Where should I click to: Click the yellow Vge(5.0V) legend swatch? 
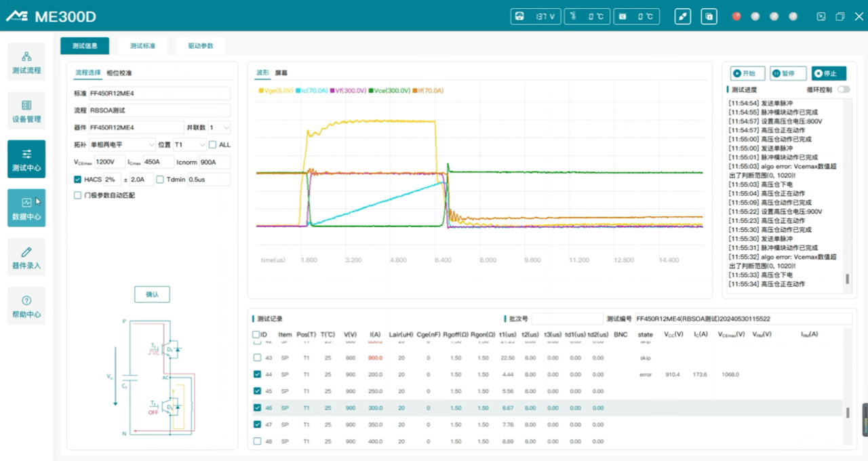(x=261, y=90)
